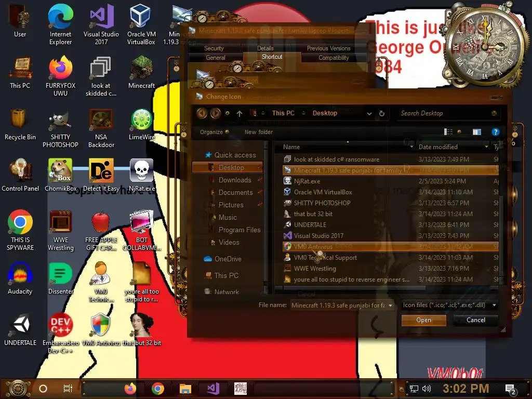Select the UNDERTALE desktop icon

[20, 330]
